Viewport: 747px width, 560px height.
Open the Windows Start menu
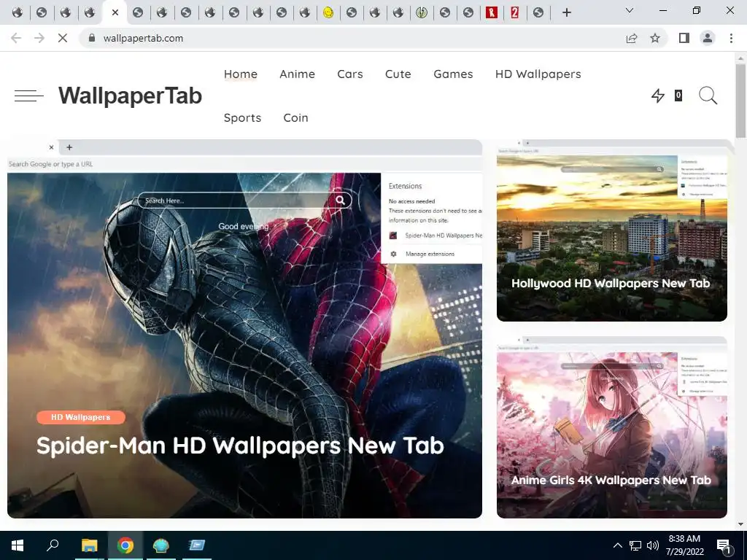[18, 545]
